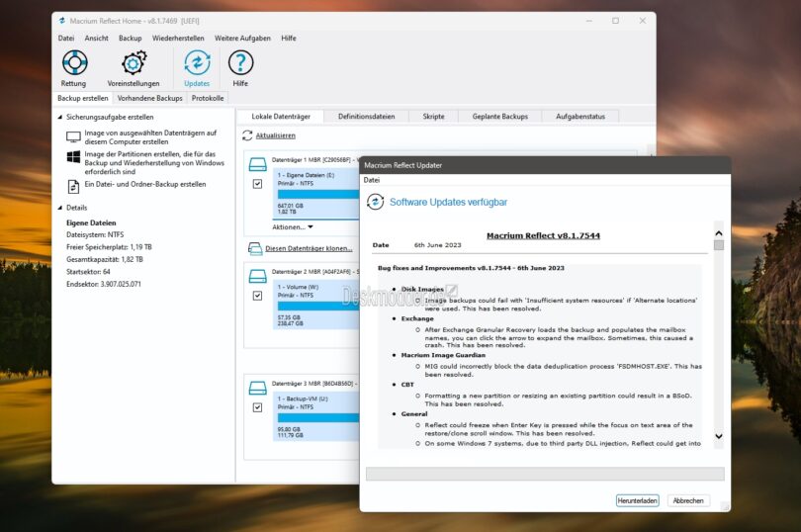Click Diesen Datenträger klonen link
801x532 pixels.
click(309, 248)
